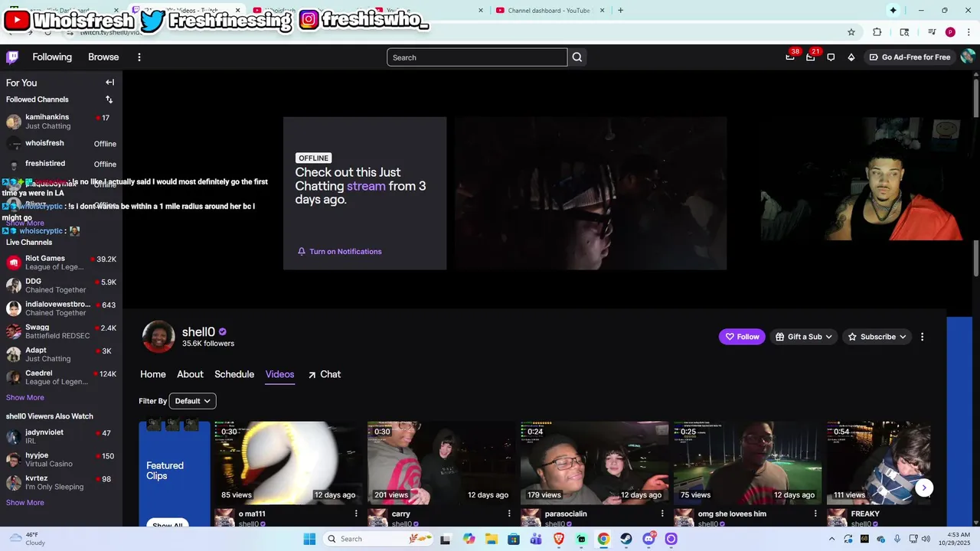Open the Chrome profile avatar

point(950,32)
